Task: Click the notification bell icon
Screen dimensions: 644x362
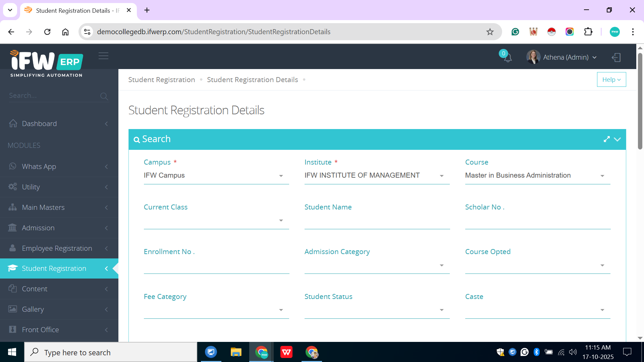Action: pos(507,58)
